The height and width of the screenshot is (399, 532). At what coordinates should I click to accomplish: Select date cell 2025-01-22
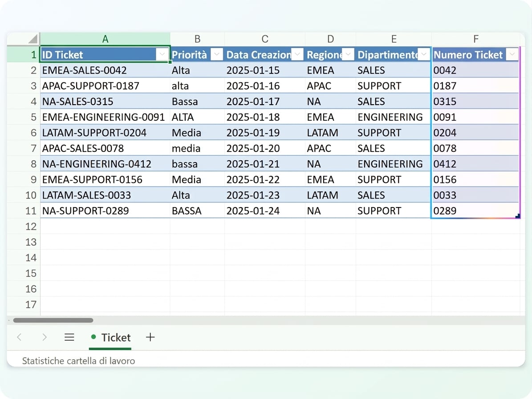(264, 179)
